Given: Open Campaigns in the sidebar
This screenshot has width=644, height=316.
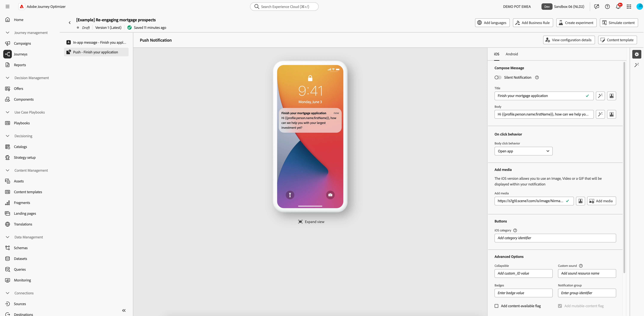Looking at the screenshot, I should (x=22, y=43).
